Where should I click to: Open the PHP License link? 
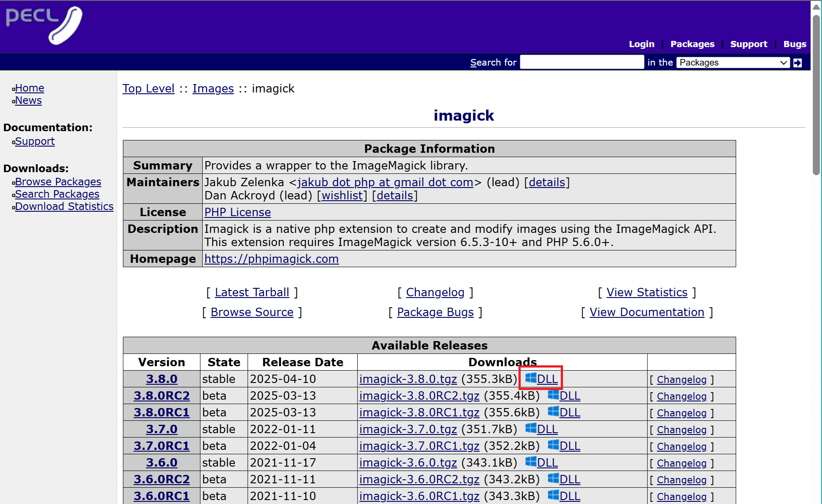[237, 212]
